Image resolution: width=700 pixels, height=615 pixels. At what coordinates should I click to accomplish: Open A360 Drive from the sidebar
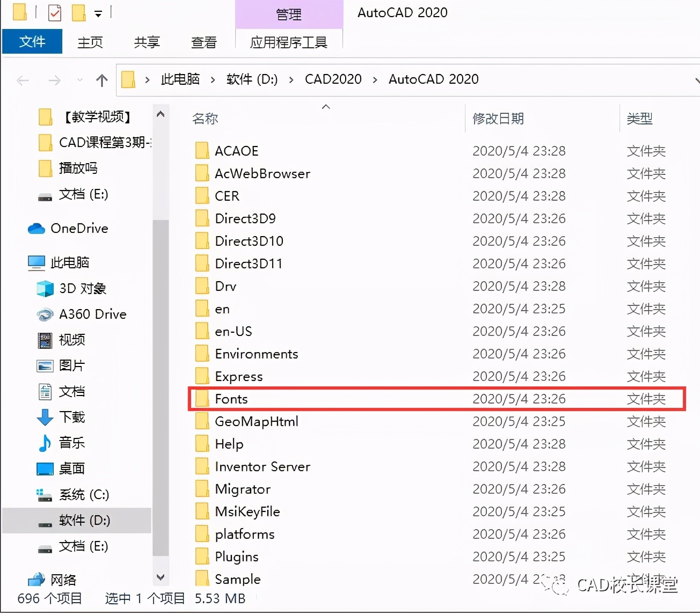[x=92, y=314]
